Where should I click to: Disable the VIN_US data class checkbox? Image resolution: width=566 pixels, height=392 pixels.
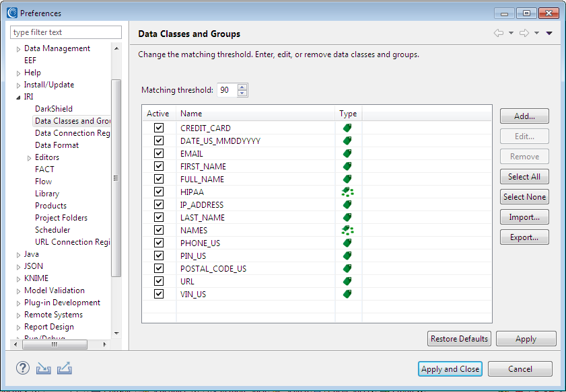click(x=159, y=294)
